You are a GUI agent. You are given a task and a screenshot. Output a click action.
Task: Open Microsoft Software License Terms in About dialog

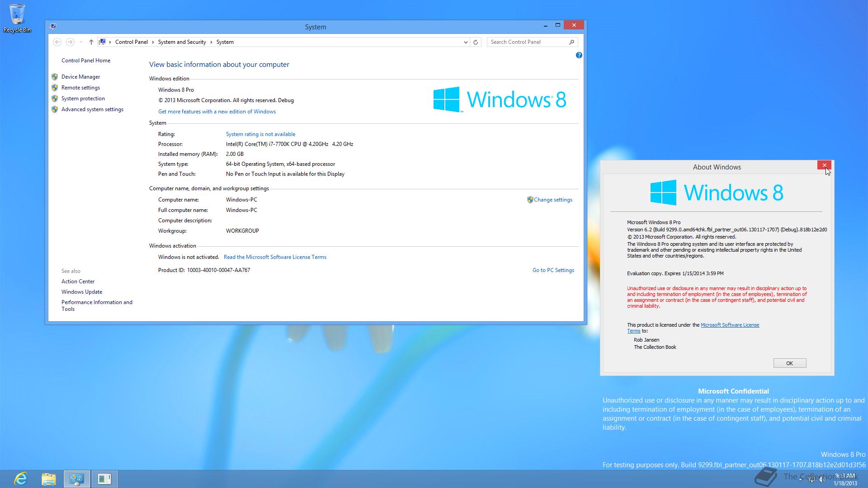point(730,325)
